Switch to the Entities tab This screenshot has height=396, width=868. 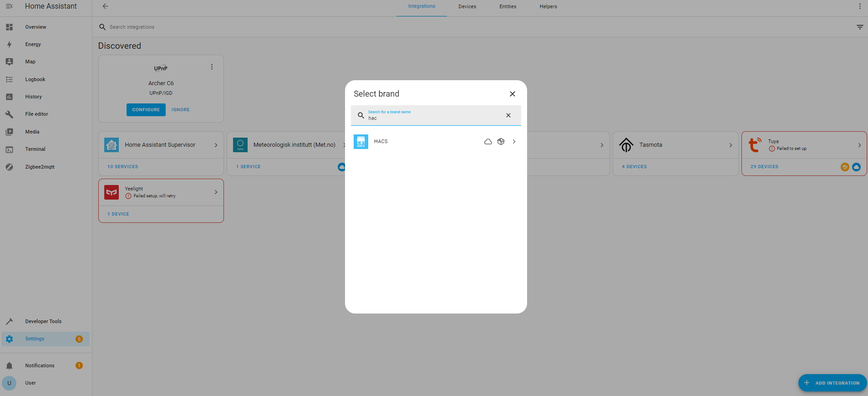click(508, 6)
